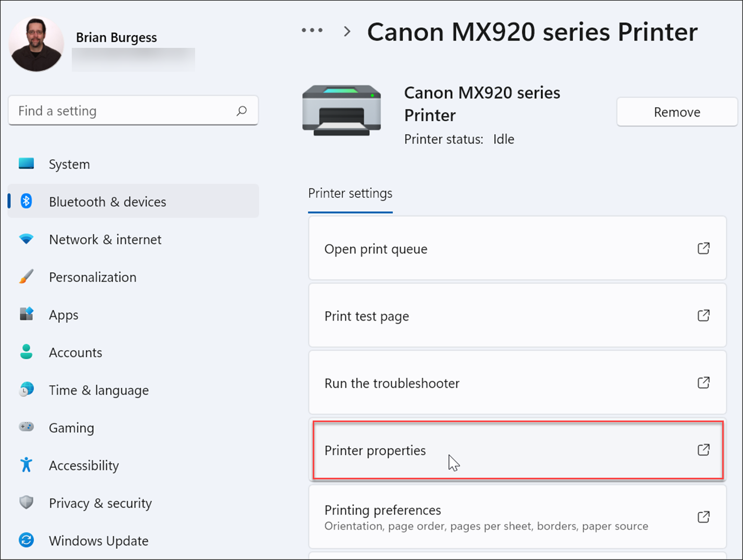Select the Apps icon in the sidebar
Viewport: 743px width, 560px height.
[26, 314]
